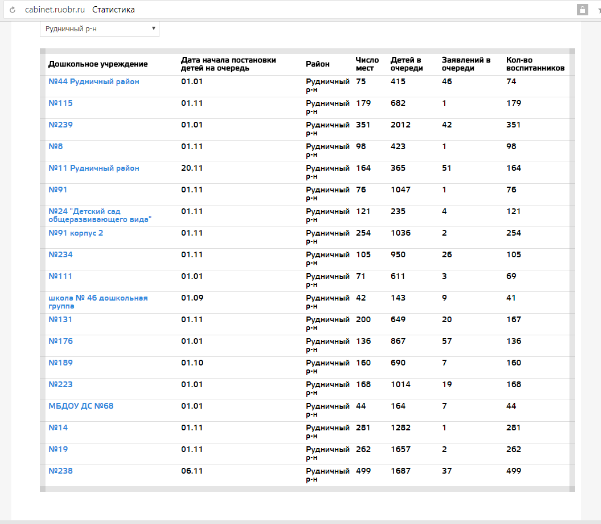
Task: Open the №14 kindergarten link
Action: 58,427
